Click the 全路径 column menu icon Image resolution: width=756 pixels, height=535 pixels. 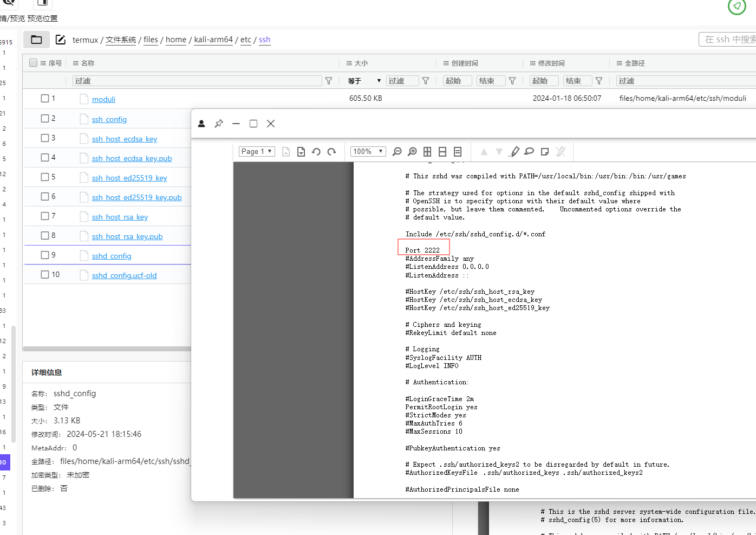(620, 63)
